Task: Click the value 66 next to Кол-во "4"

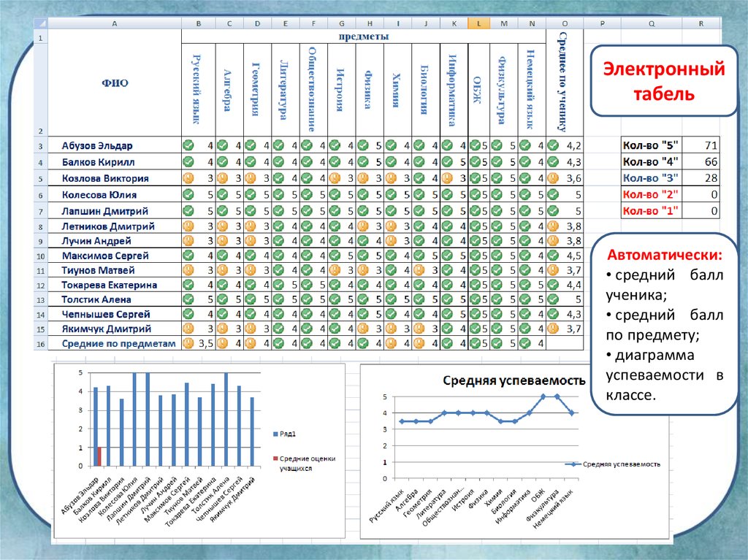Action: [x=701, y=161]
